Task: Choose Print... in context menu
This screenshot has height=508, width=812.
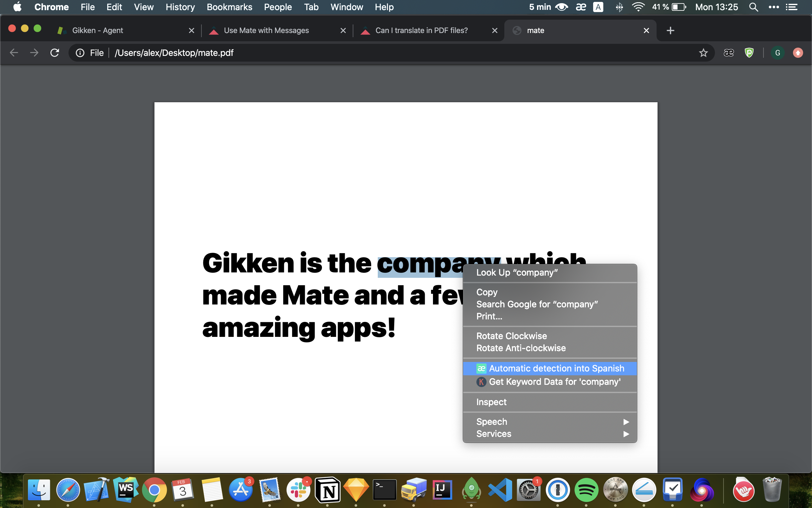Action: (550, 316)
